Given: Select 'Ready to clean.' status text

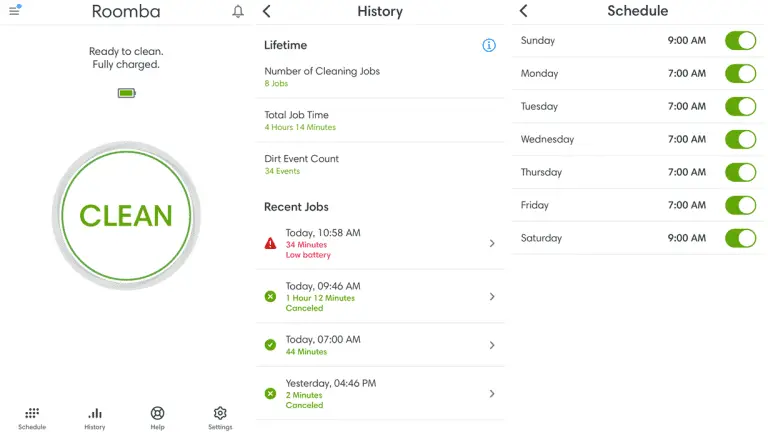Looking at the screenshot, I should point(126,51).
